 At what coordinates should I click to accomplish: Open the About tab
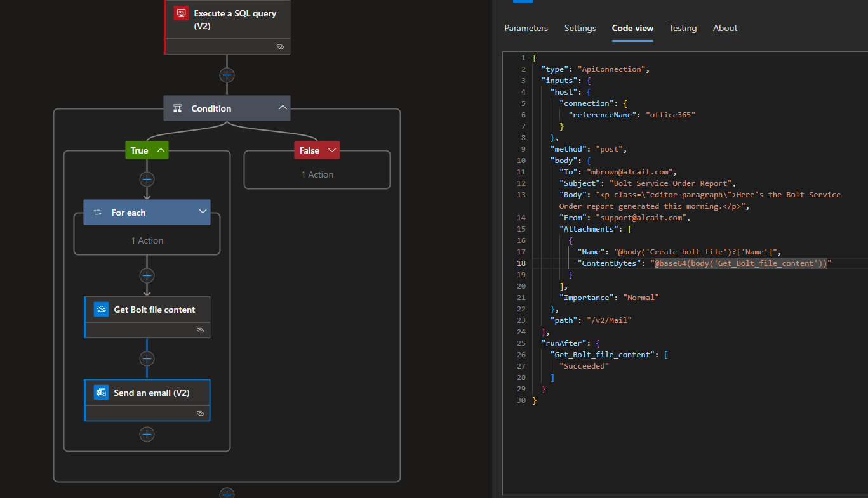pyautogui.click(x=725, y=28)
